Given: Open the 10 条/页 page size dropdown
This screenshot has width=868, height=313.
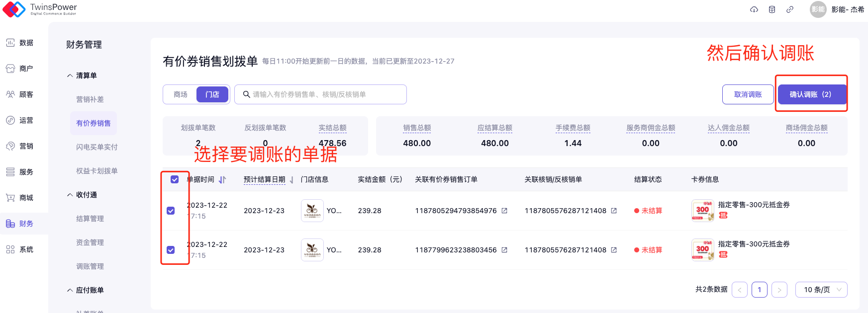Looking at the screenshot, I should (x=821, y=290).
